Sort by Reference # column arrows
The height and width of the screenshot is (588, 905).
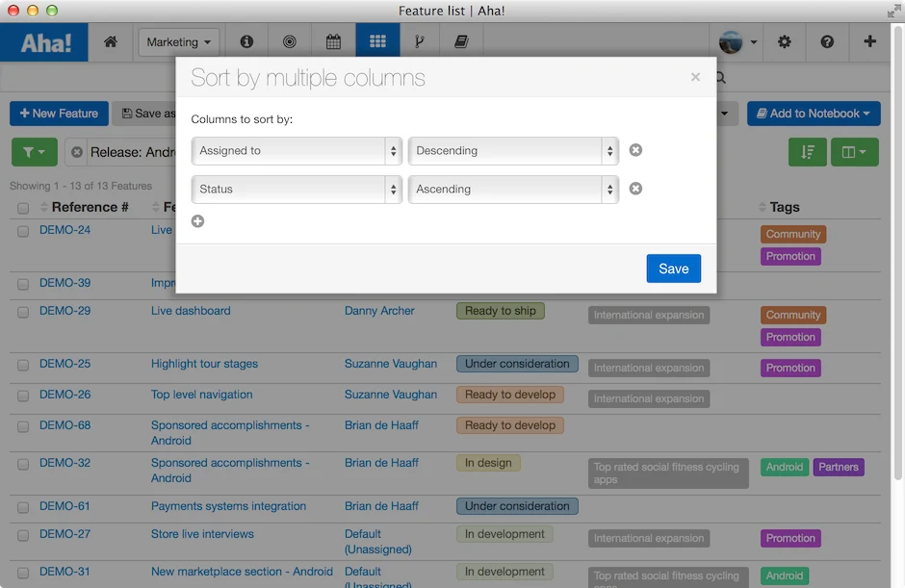click(x=44, y=207)
